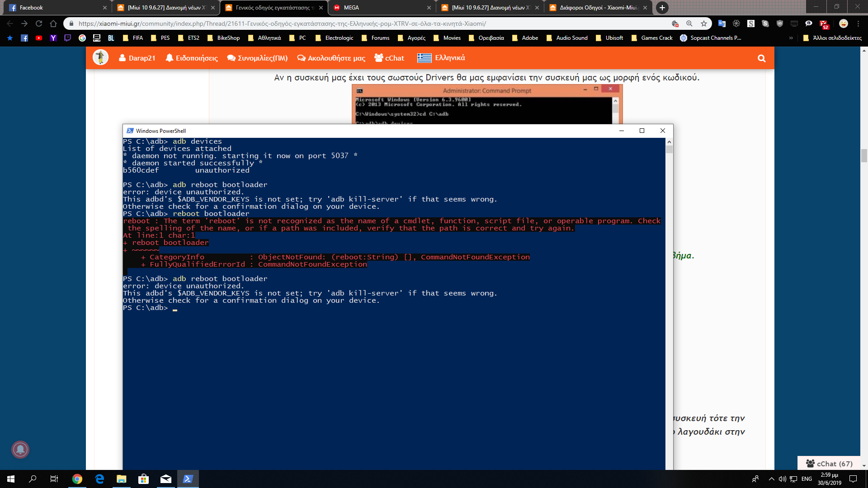Image resolution: width=868 pixels, height=488 pixels.
Task: Show hidden system tray icons
Action: click(x=771, y=479)
